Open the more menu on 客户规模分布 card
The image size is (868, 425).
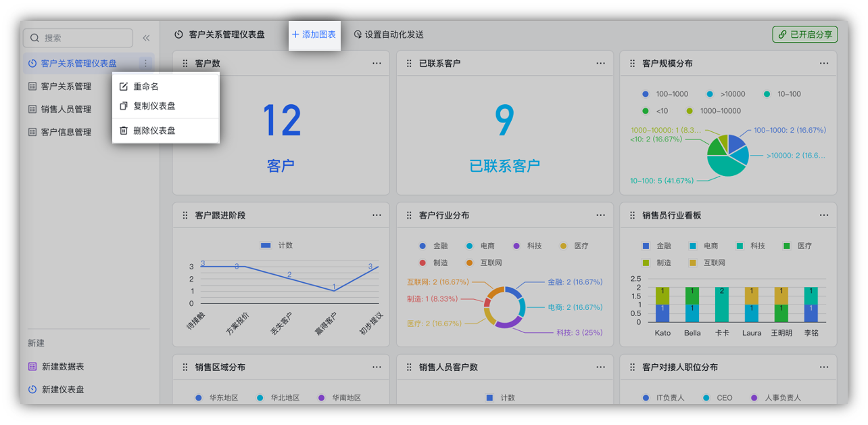[823, 63]
